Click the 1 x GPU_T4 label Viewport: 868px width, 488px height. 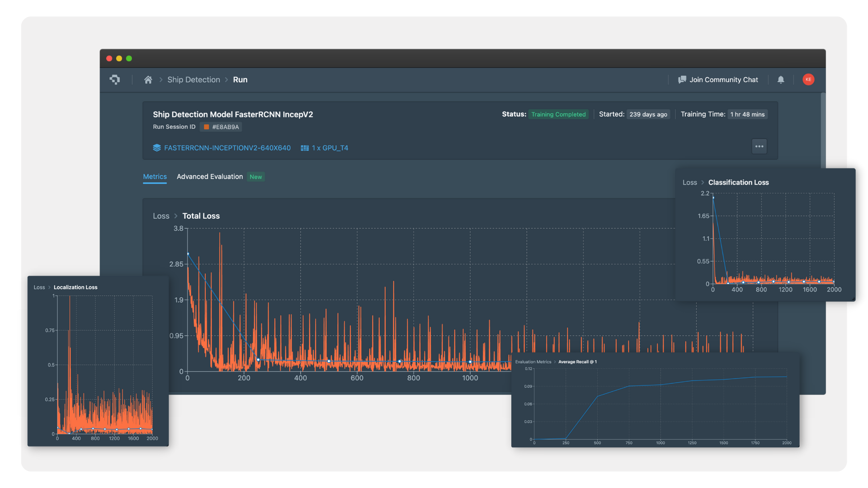point(330,148)
